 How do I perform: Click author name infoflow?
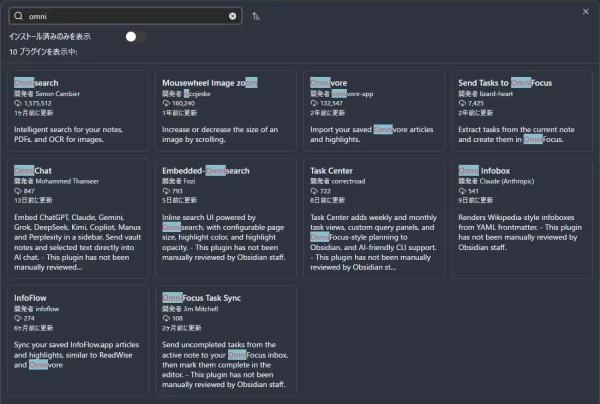47,309
